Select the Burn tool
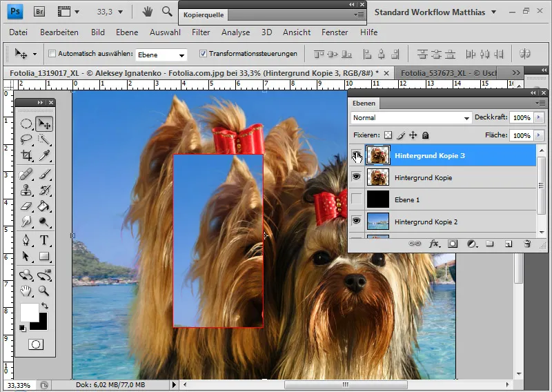Viewport: 552px width, 392px height. 44,222
